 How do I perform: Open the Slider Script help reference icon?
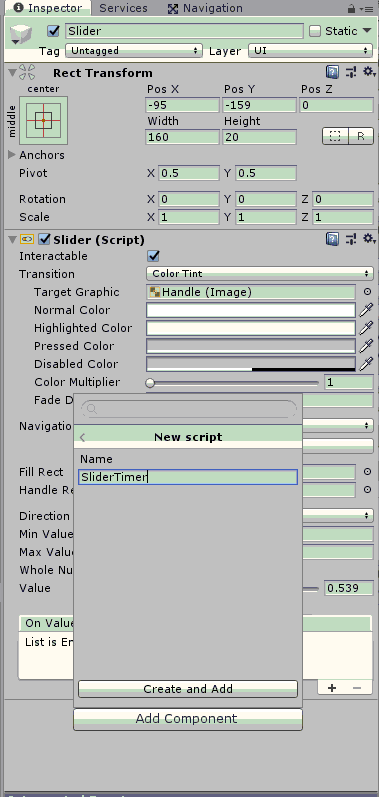[332, 239]
